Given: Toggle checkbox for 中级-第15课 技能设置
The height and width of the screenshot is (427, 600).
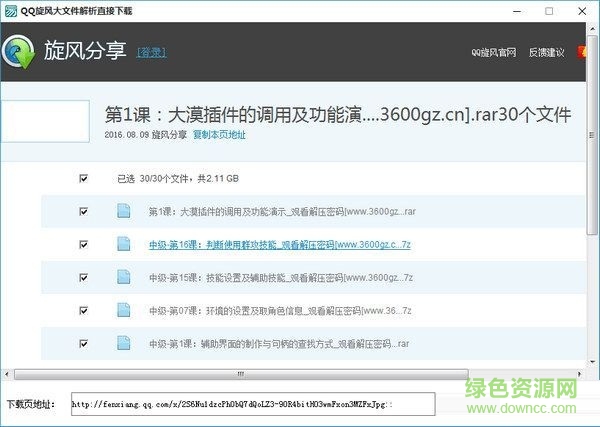Looking at the screenshot, I should pos(83,277).
